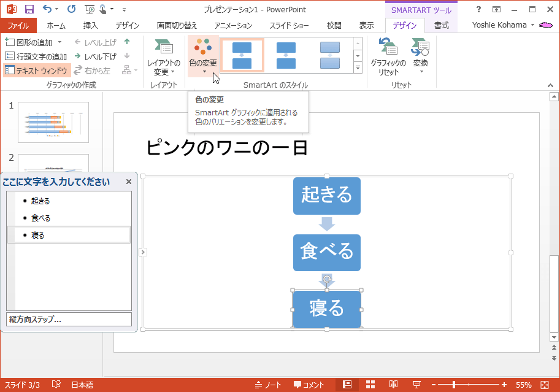Undo the last action

pos(47,9)
